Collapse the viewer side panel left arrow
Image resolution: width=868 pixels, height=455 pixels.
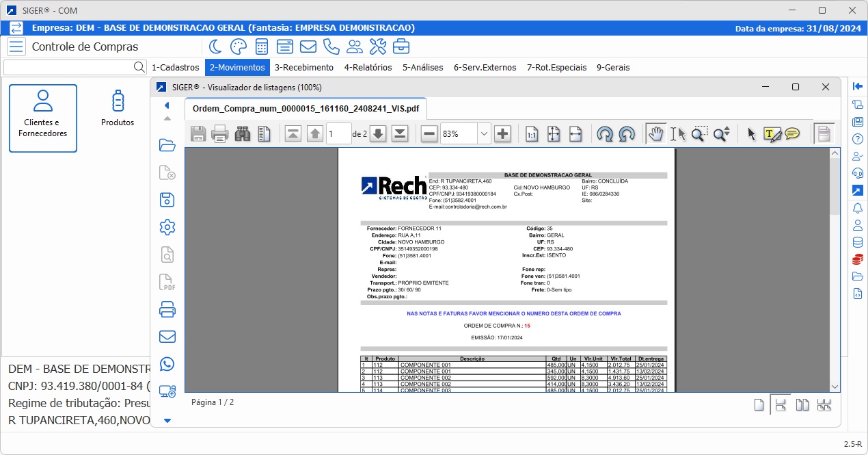167,106
